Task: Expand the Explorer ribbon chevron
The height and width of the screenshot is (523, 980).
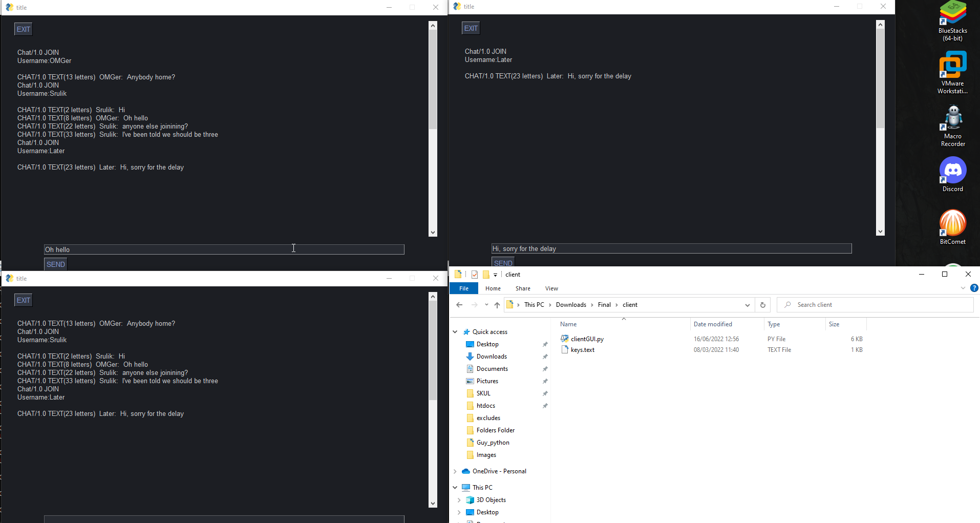Action: pyautogui.click(x=963, y=288)
